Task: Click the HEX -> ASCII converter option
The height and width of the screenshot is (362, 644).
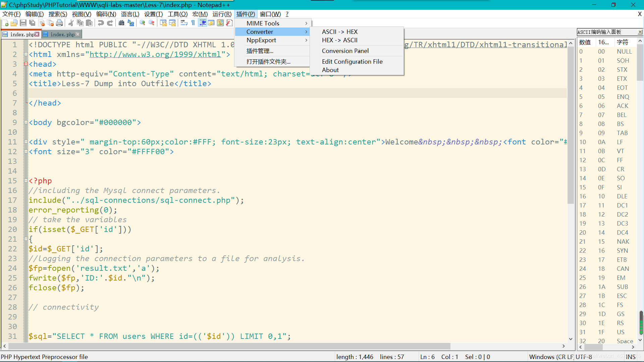Action: click(340, 40)
